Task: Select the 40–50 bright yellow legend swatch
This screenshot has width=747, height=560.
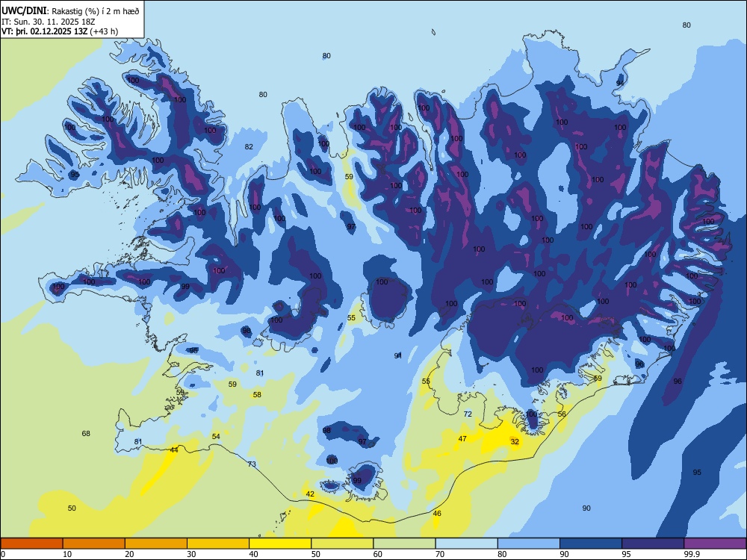Action: click(x=280, y=544)
